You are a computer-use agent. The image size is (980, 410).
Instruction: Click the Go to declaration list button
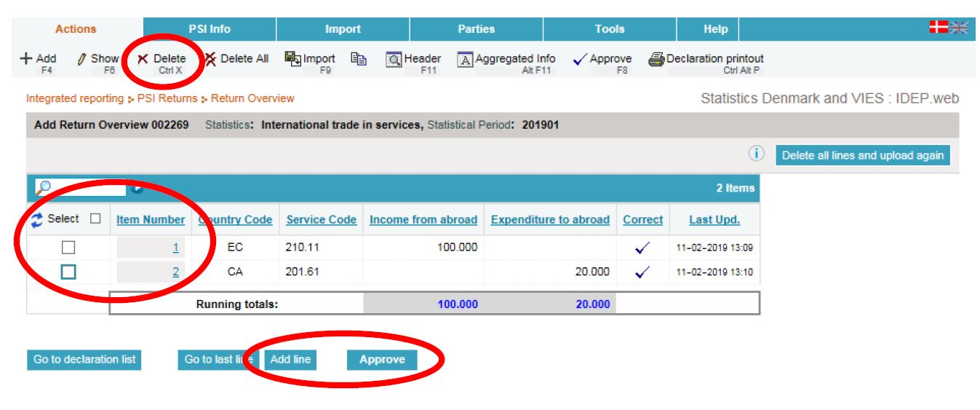84,360
